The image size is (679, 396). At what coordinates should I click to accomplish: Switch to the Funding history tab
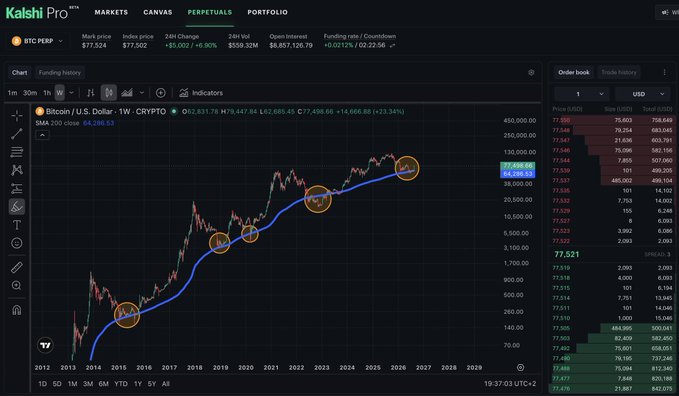point(60,72)
